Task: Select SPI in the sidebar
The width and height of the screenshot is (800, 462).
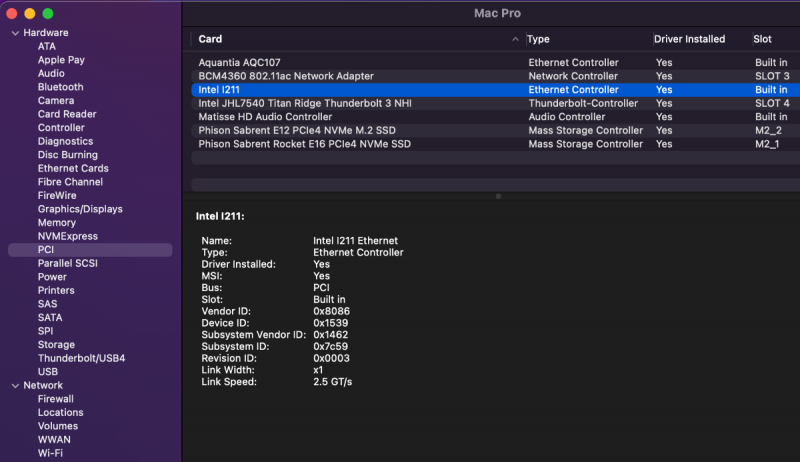Action: click(x=45, y=331)
